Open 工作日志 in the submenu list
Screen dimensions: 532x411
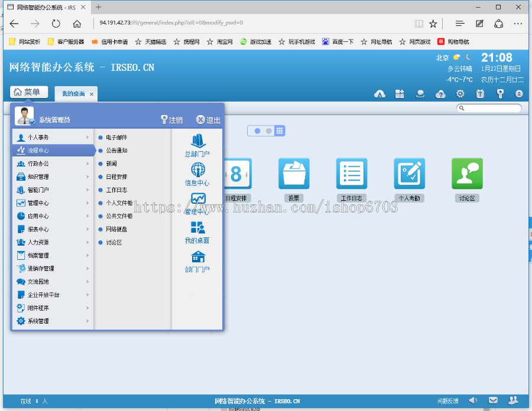[x=116, y=190]
